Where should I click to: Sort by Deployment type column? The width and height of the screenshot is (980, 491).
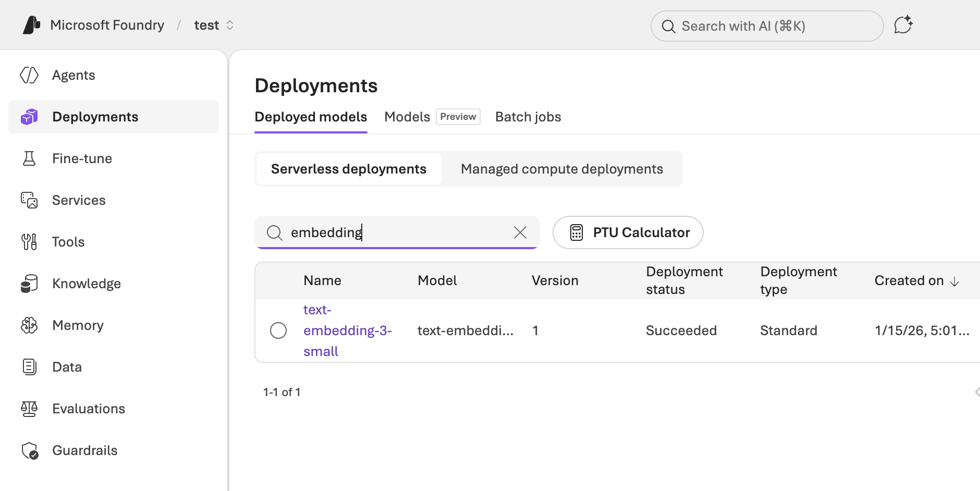(x=799, y=280)
